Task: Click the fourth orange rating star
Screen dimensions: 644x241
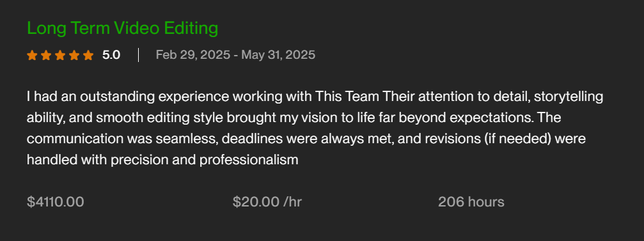Action: (x=74, y=55)
